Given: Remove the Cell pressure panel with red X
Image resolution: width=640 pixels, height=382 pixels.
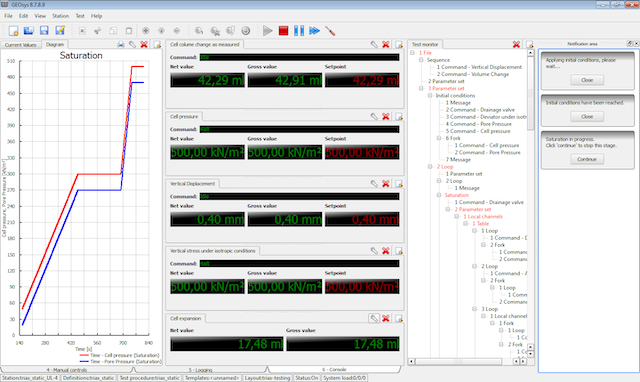Looking at the screenshot, I should click(x=386, y=117).
